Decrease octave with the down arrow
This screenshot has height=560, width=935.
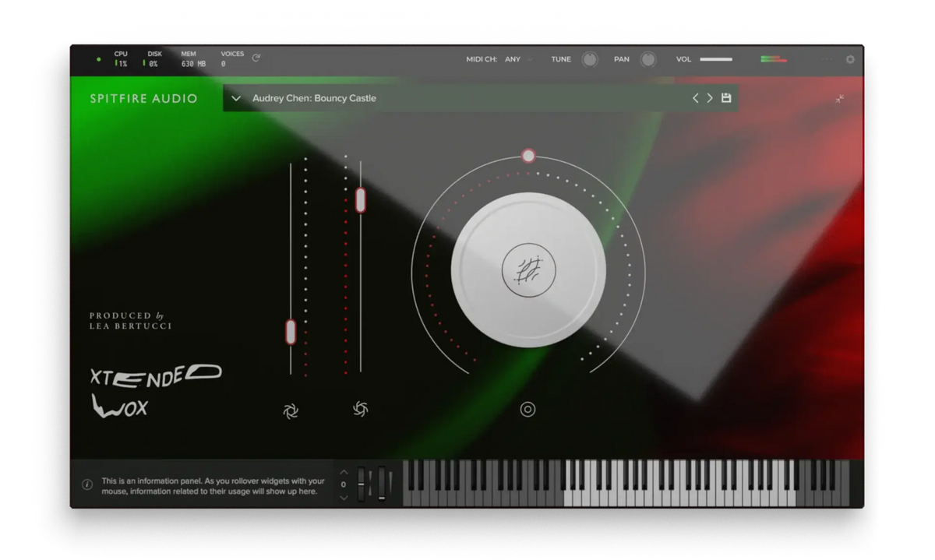tap(344, 498)
